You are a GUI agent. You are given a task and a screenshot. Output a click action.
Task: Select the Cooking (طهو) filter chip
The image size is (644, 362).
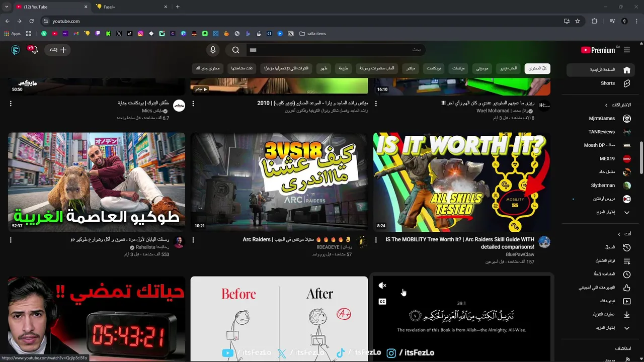[x=325, y=68]
